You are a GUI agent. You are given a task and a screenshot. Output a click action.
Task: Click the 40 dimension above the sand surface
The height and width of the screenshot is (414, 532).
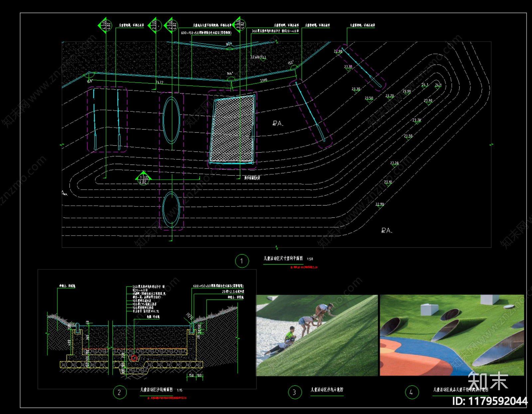tap(87, 323)
